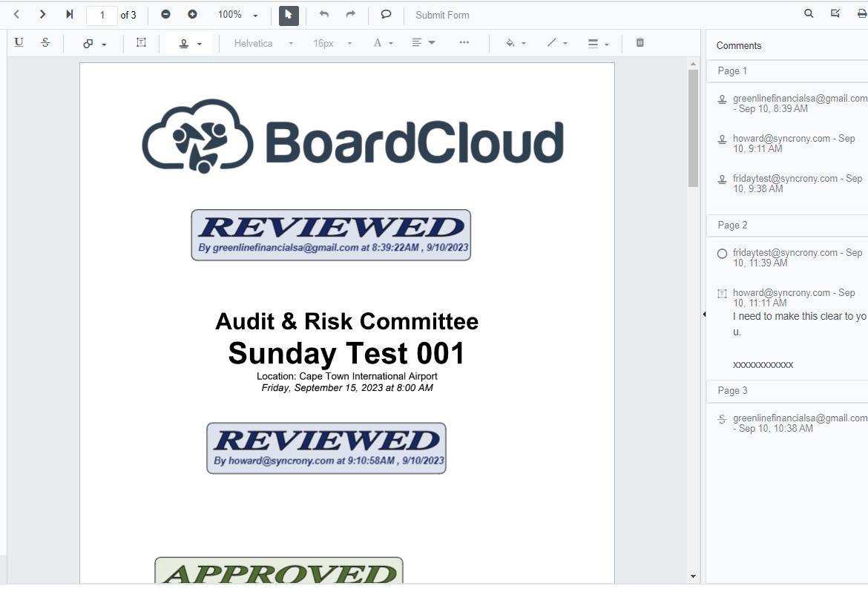
Task: Collapse the Page 2 comments section
Action: tap(787, 226)
